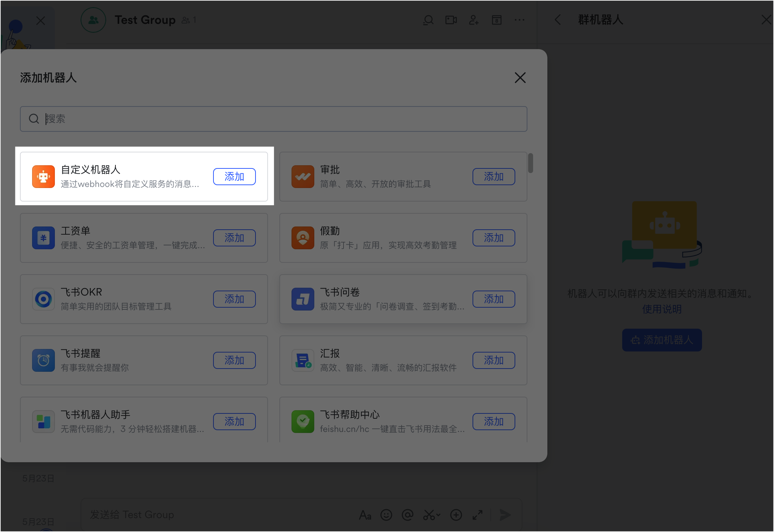Click the 自定义机器人 robot icon
The image size is (774, 532).
pyautogui.click(x=43, y=177)
